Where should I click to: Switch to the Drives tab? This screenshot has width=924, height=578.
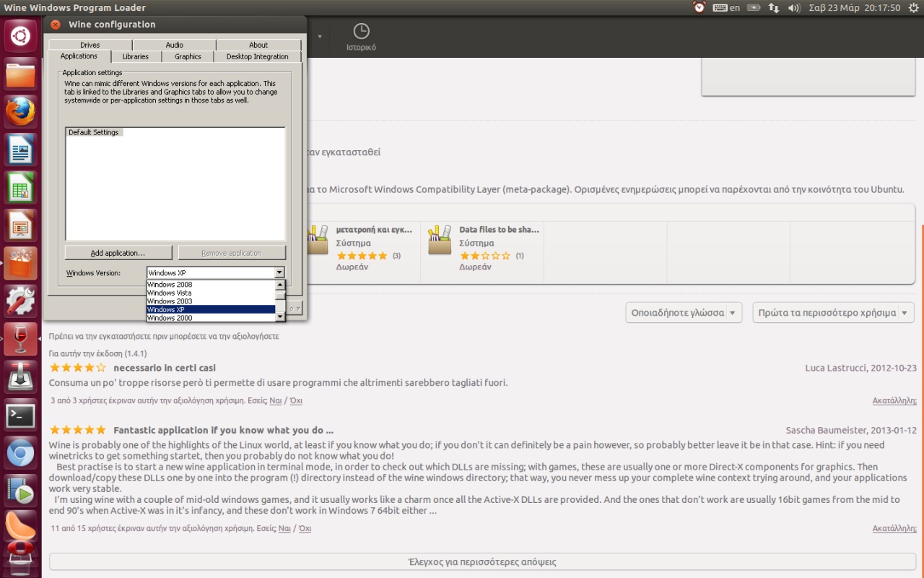[90, 45]
